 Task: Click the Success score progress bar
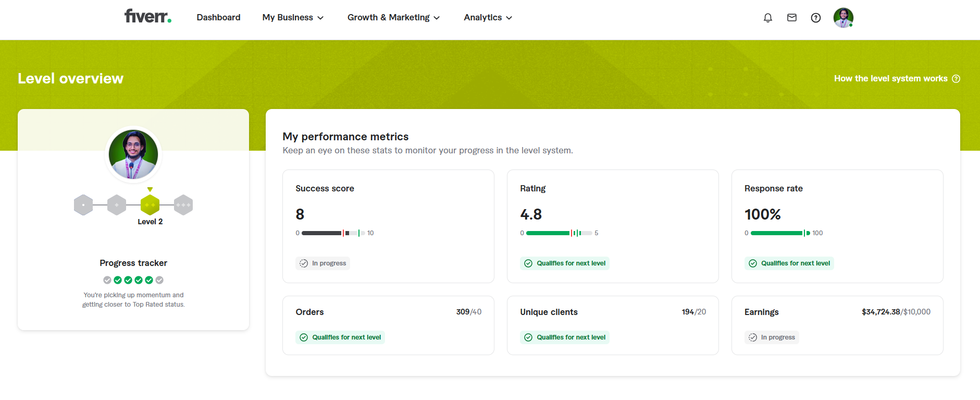pyautogui.click(x=333, y=233)
